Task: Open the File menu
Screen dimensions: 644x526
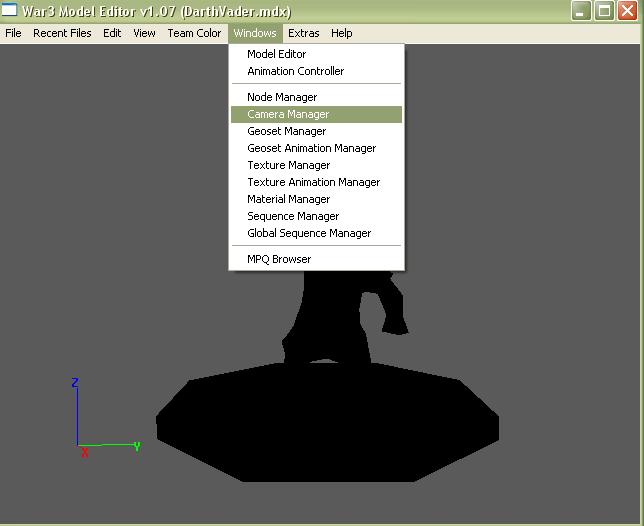Action: point(13,33)
